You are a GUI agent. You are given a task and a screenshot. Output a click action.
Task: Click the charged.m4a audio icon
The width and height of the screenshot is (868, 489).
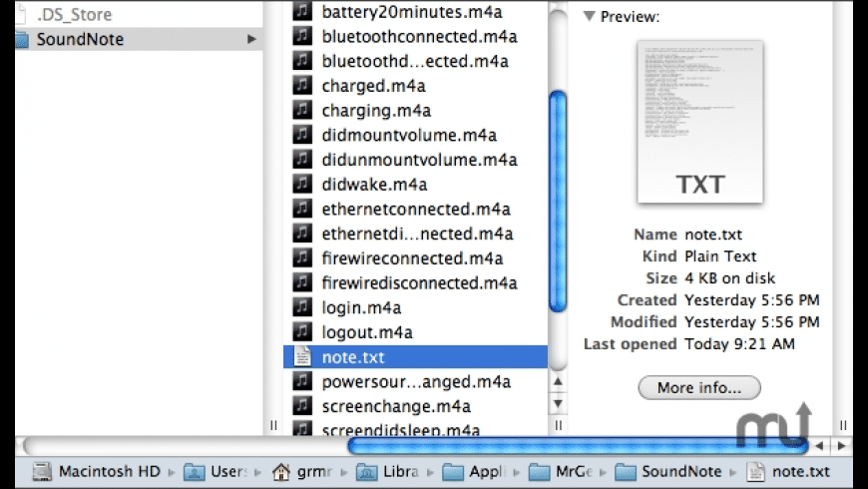(x=302, y=85)
